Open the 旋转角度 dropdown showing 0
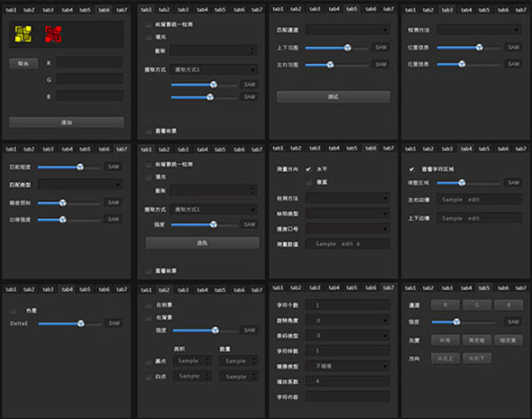532x419 pixels. [x=348, y=321]
